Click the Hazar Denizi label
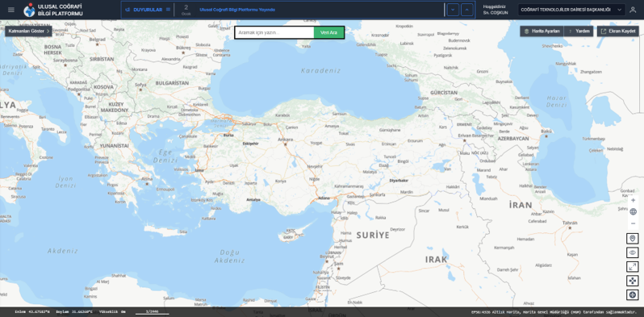Viewport: 644px width, 317px height. [557, 102]
